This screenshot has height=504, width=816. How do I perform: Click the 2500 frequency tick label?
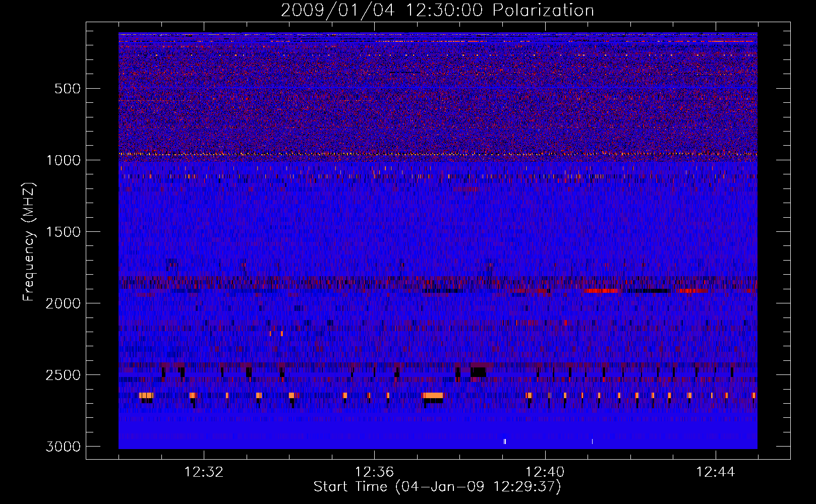[x=63, y=375]
